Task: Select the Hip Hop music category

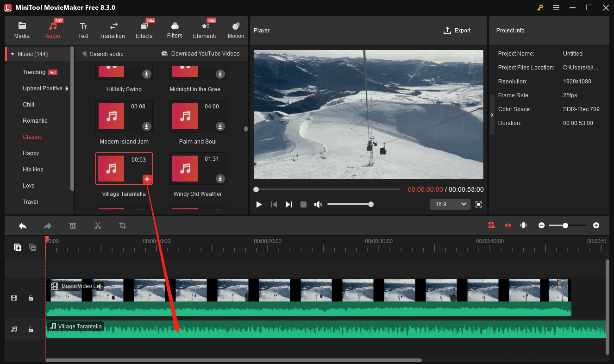Action: pyautogui.click(x=33, y=169)
